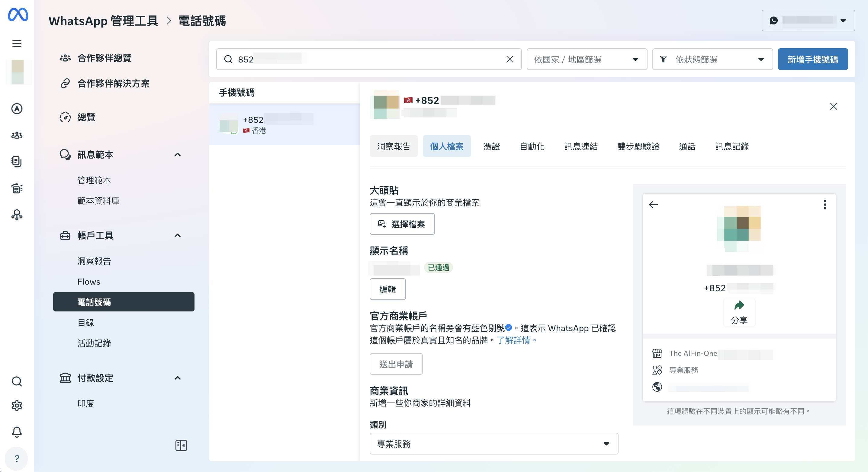The image size is (868, 472).
Task: Toggle the sidebar collapse panel icon
Action: 181,445
